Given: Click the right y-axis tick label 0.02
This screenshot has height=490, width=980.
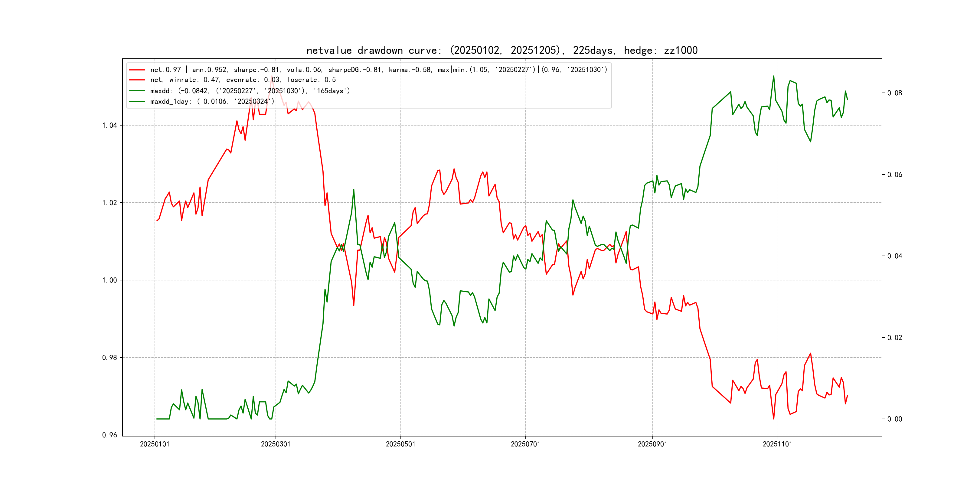Looking at the screenshot, I should pos(894,338).
